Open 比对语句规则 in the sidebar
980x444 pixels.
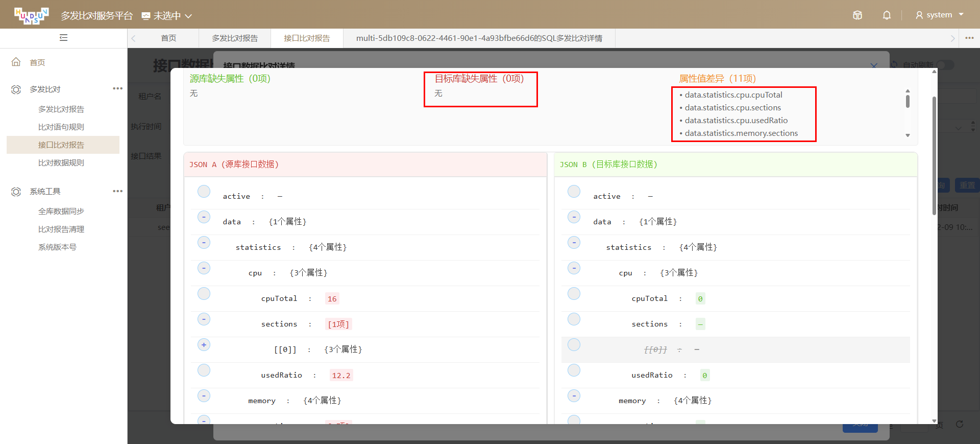click(x=61, y=127)
